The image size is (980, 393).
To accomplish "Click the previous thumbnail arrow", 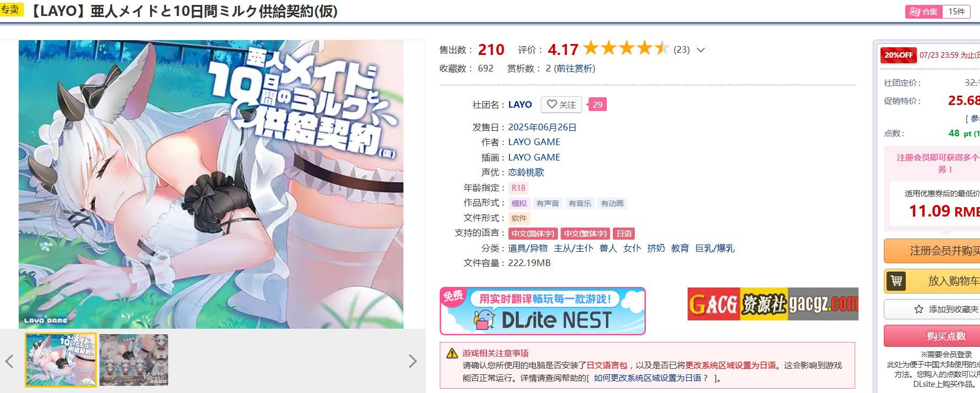I will click(x=9, y=361).
